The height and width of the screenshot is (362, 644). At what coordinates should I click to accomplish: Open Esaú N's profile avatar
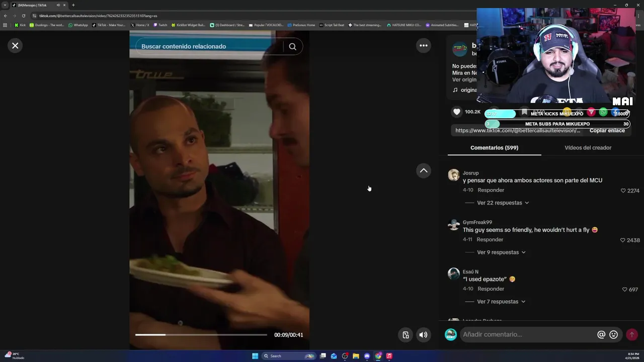click(454, 274)
